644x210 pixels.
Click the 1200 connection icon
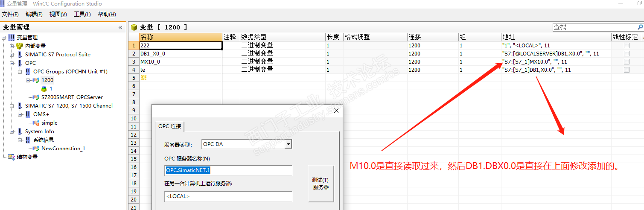[36, 80]
